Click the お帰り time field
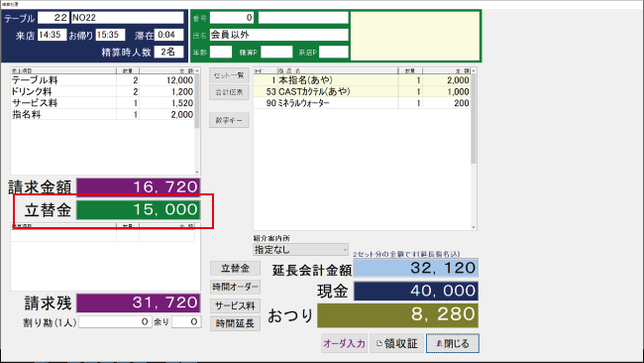 pyautogui.click(x=110, y=35)
